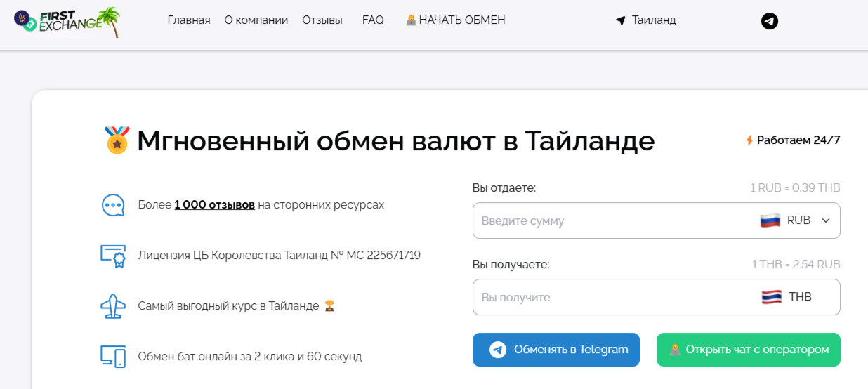The image size is (868, 389).
Task: Click the heading Мгновенный обмен валют в Тайланде
Action: (396, 141)
